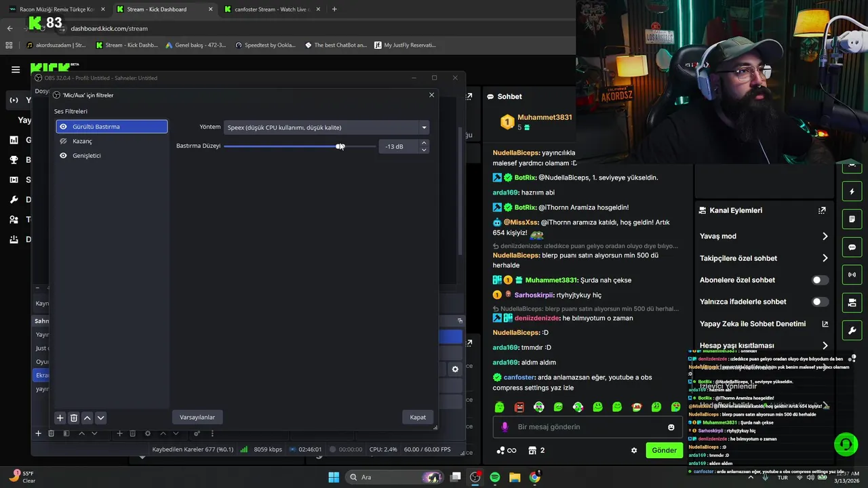Add a new audio filter with plus button
This screenshot has width=868, height=488.
point(60,418)
